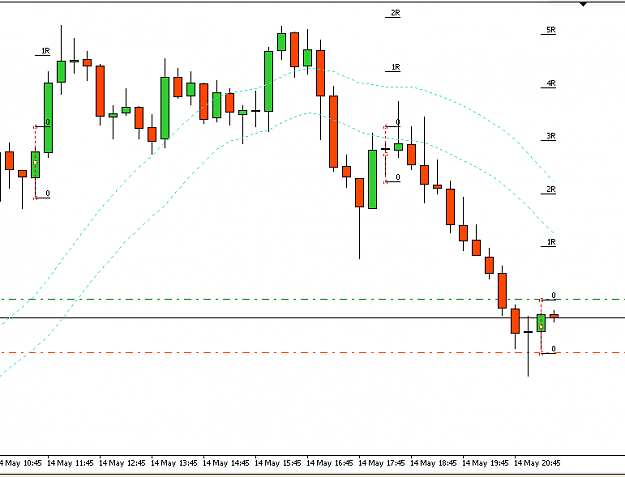
Task: Click the 14 May 18:45 time label
Action: pos(433,463)
